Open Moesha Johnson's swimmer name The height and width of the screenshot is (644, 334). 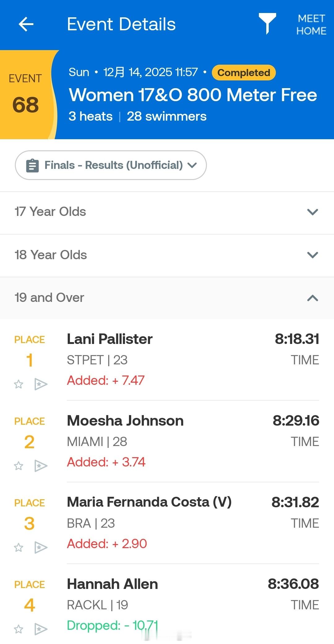(125, 421)
